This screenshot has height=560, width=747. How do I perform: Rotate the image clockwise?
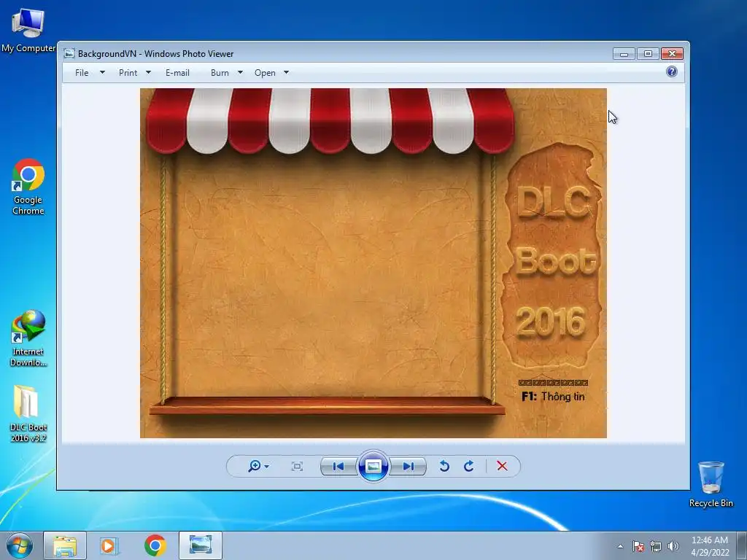click(469, 466)
